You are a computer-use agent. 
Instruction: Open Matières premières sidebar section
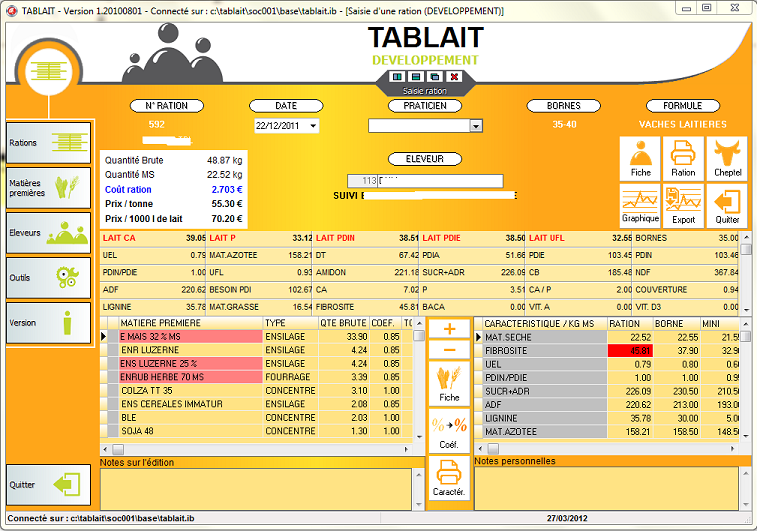pos(48,188)
